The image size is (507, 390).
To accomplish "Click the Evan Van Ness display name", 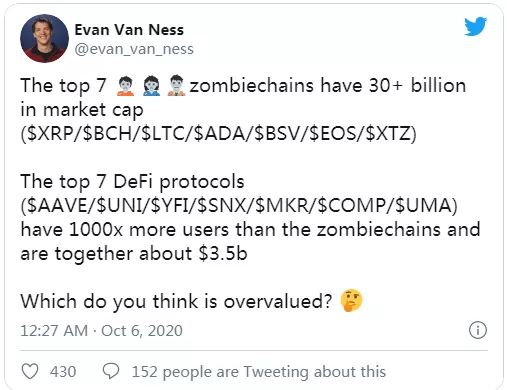I will (x=129, y=30).
